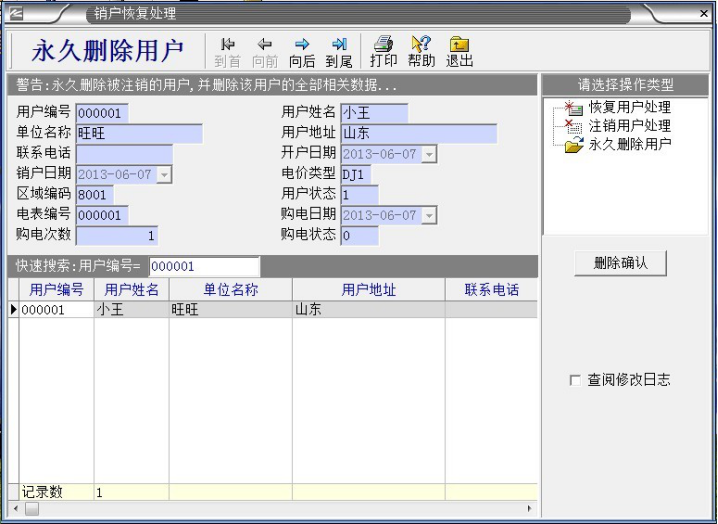Expand the 开户日期 date dropdown
Screen dimensions: 718x524
[x=429, y=154]
